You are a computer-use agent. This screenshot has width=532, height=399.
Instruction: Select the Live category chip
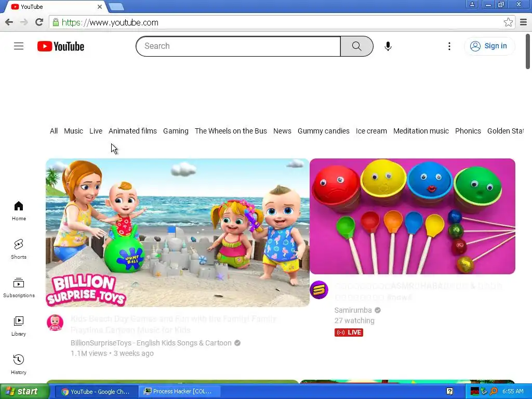[x=96, y=131]
